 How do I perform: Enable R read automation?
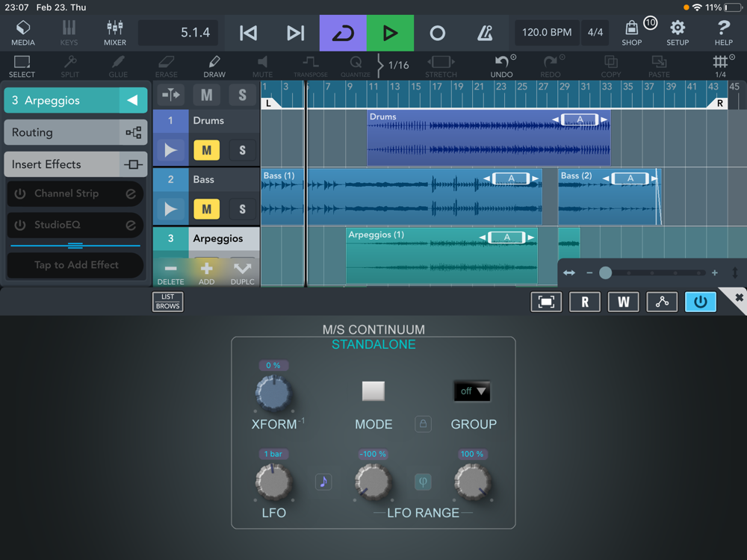pos(585,302)
